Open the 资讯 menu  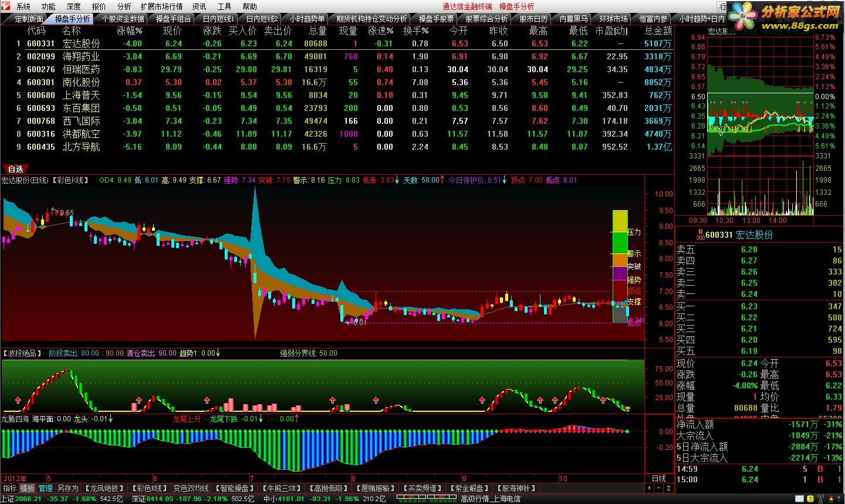click(x=199, y=6)
